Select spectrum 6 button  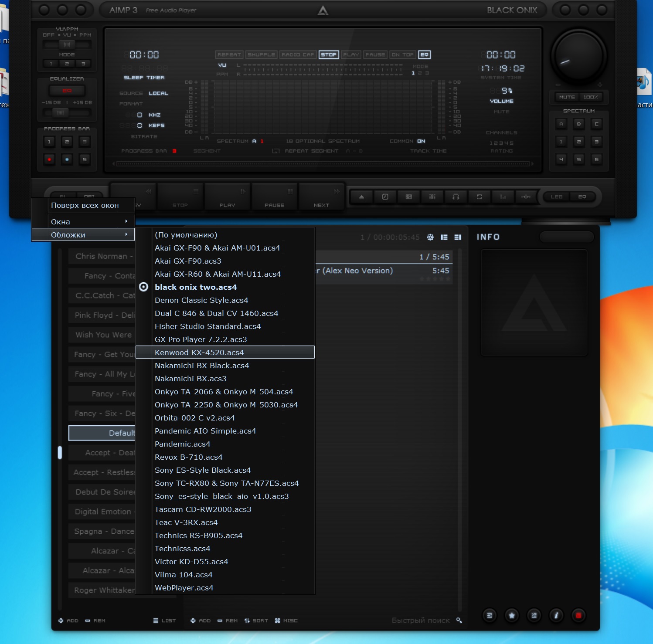[596, 159]
